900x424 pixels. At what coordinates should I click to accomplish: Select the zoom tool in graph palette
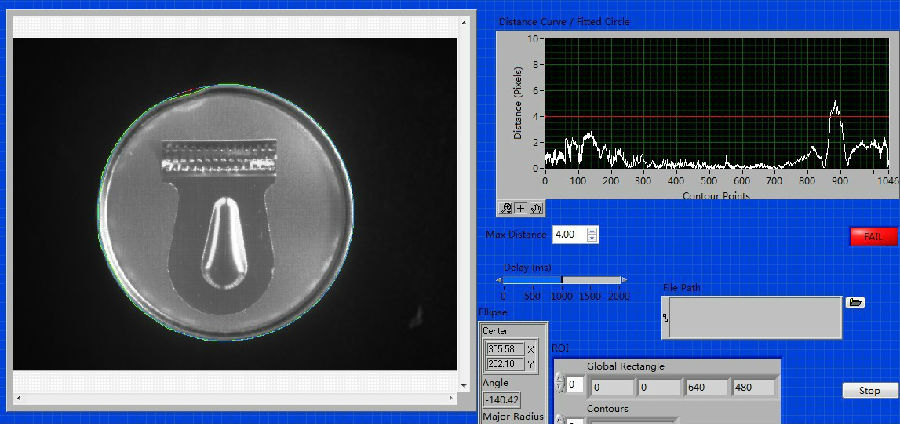pyautogui.click(x=507, y=208)
